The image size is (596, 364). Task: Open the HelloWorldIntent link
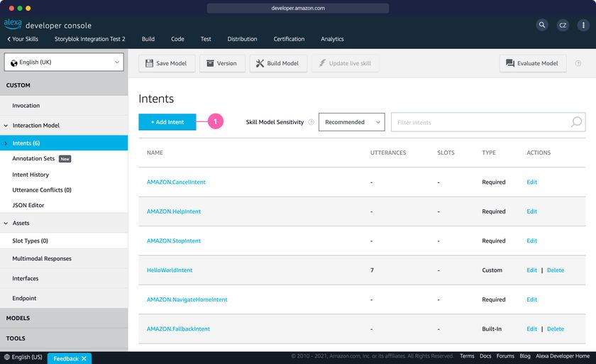coord(170,270)
